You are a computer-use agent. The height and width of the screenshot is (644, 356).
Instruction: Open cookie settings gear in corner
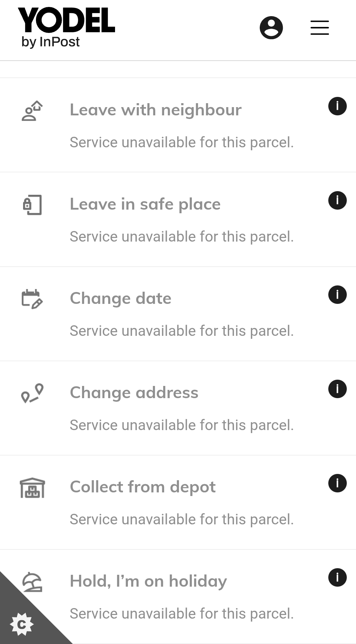(x=21, y=624)
